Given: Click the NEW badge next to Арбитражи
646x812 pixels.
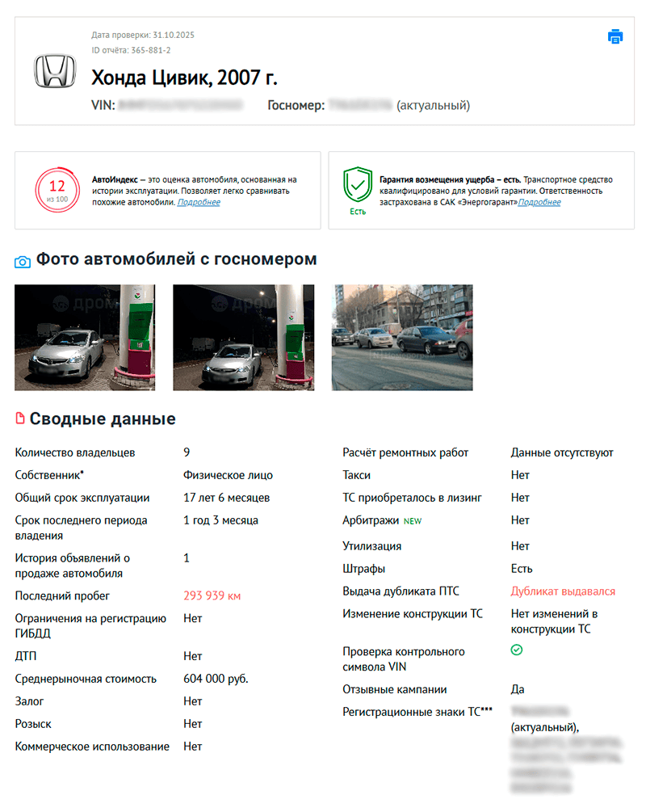Looking at the screenshot, I should click(412, 520).
